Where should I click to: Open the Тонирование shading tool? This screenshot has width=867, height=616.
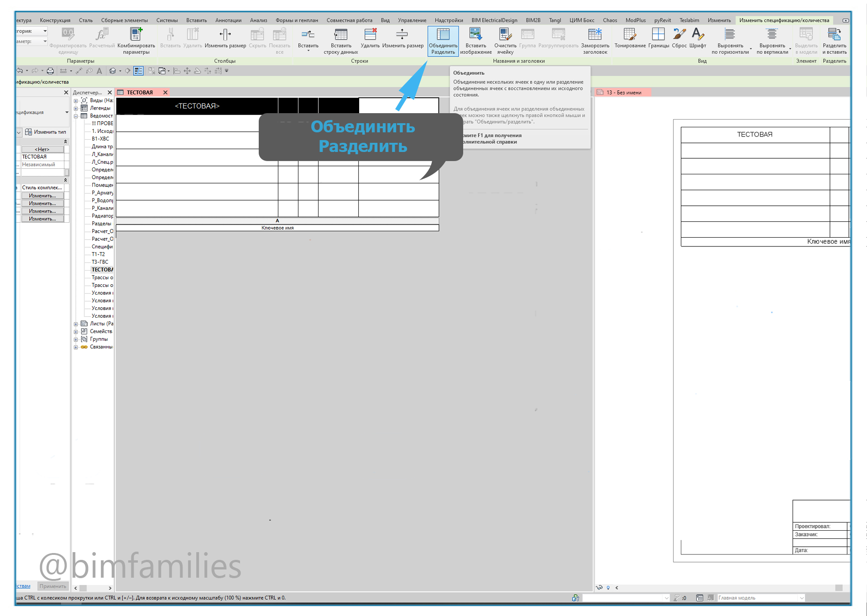click(630, 37)
